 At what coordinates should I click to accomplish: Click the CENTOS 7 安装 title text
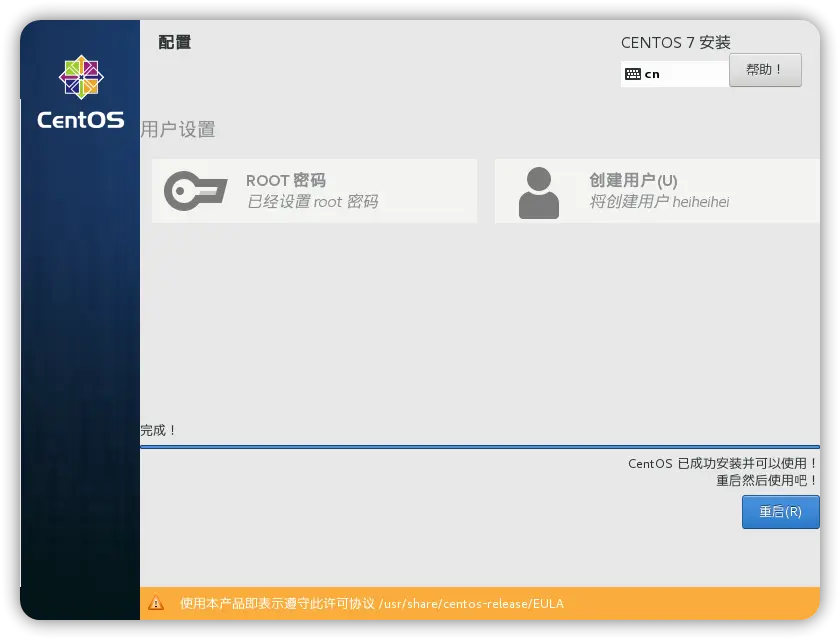[676, 42]
